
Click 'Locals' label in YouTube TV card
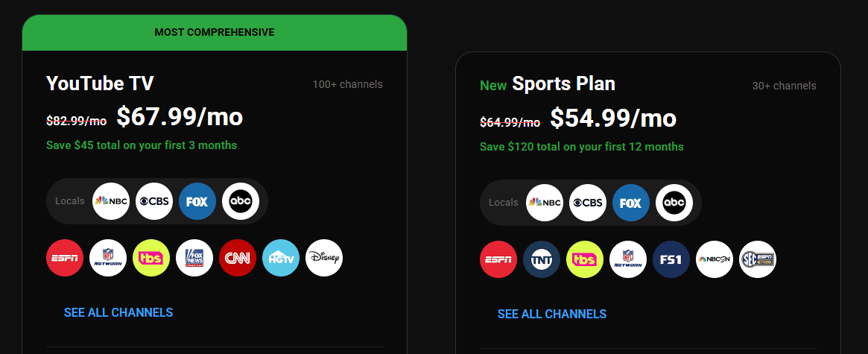tap(70, 200)
